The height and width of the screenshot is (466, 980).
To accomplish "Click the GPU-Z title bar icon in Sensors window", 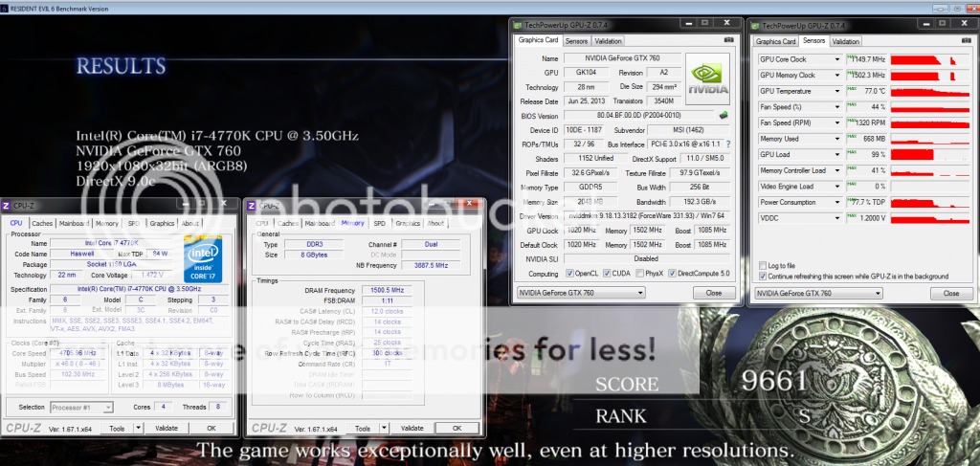I will [756, 26].
